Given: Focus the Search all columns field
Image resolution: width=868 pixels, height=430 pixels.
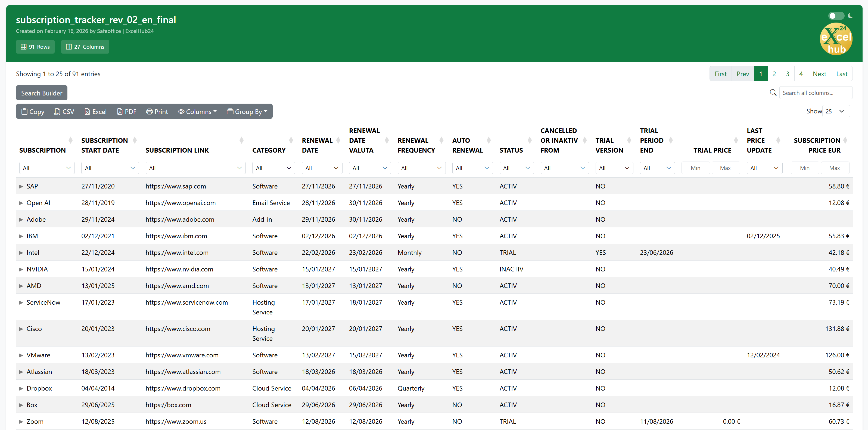Looking at the screenshot, I should (816, 93).
